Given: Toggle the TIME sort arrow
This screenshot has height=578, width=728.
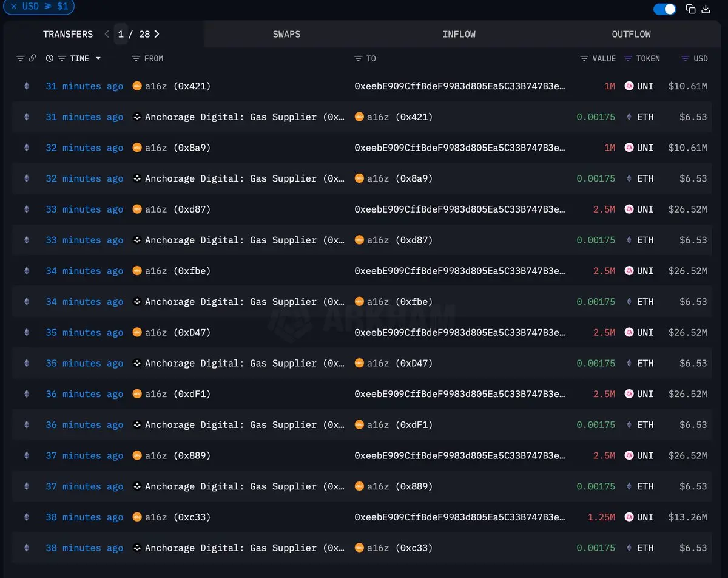Looking at the screenshot, I should pos(98,58).
